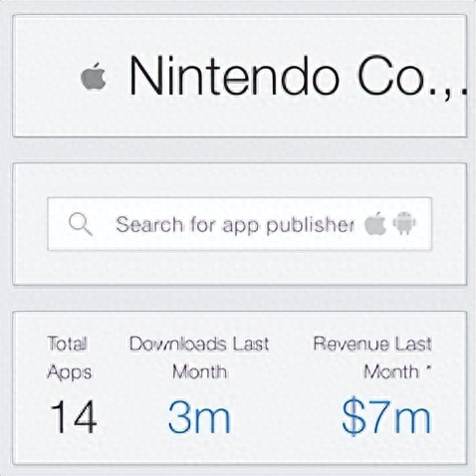The image size is (476, 476).
Task: Click the word Apps under Total
Action: 69,372
